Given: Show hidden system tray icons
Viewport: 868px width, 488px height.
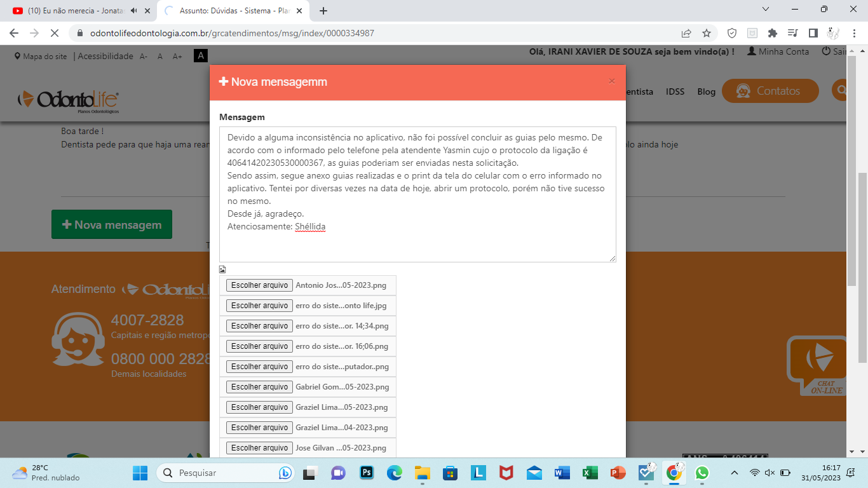Looking at the screenshot, I should 735,473.
